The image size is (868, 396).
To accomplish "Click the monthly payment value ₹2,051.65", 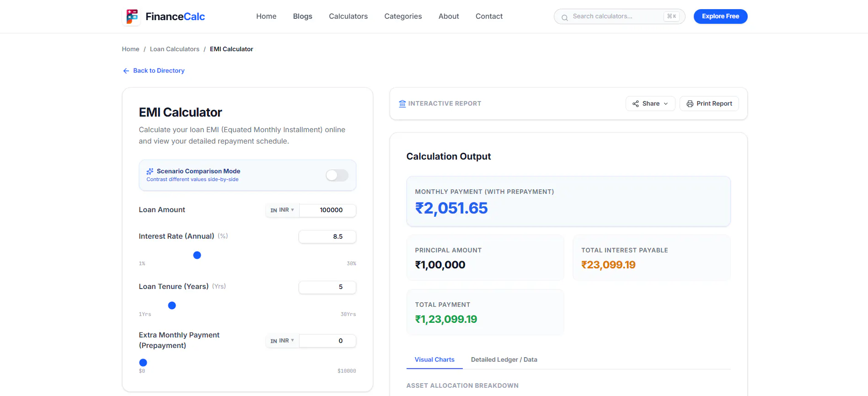I will tap(451, 209).
